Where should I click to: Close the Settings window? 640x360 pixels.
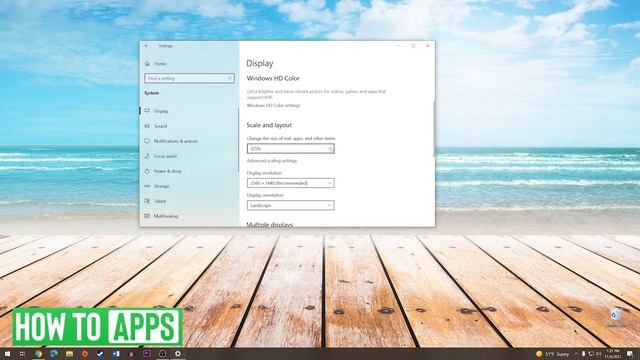pos(427,46)
